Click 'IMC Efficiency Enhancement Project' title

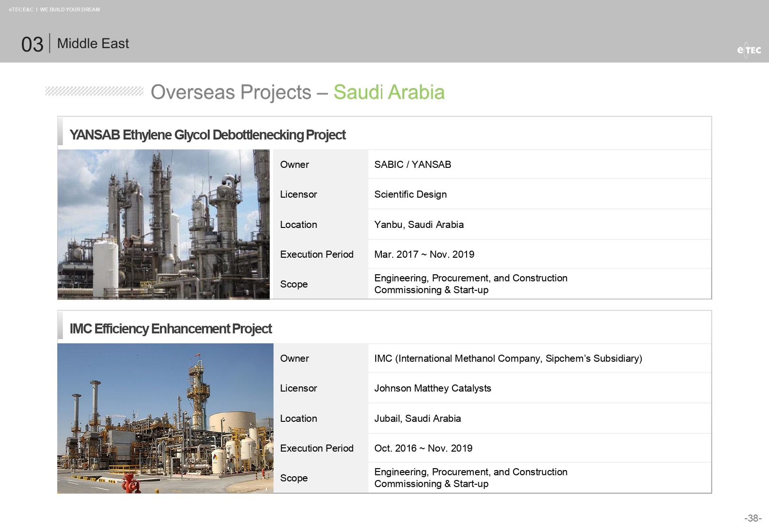pos(171,329)
